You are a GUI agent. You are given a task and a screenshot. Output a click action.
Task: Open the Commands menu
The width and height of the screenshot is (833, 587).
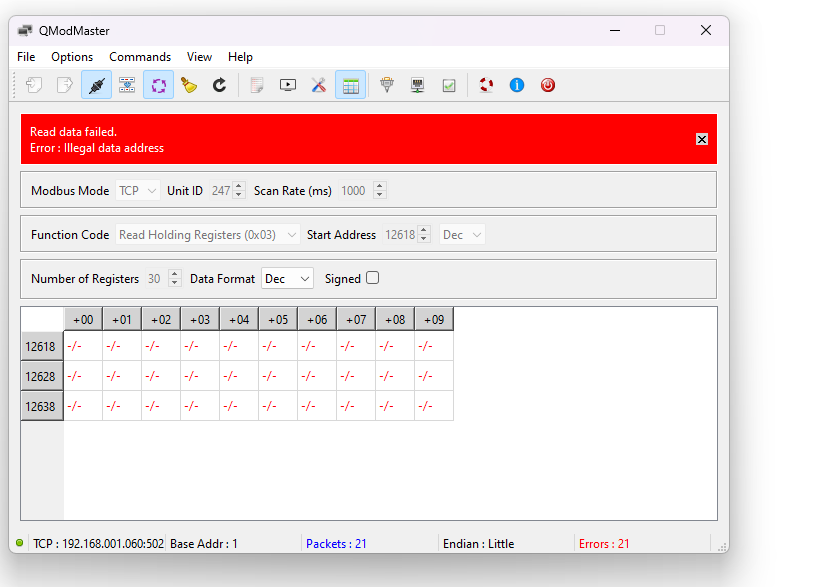click(140, 57)
